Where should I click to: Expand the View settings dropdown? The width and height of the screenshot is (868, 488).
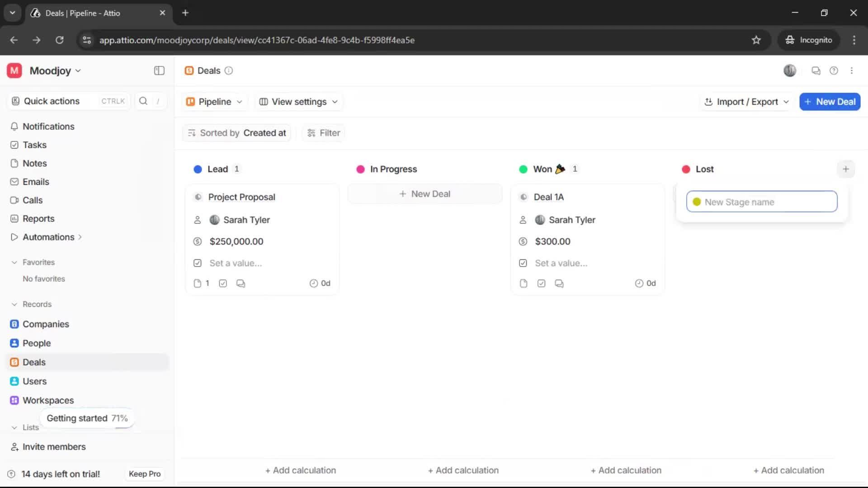[298, 102]
